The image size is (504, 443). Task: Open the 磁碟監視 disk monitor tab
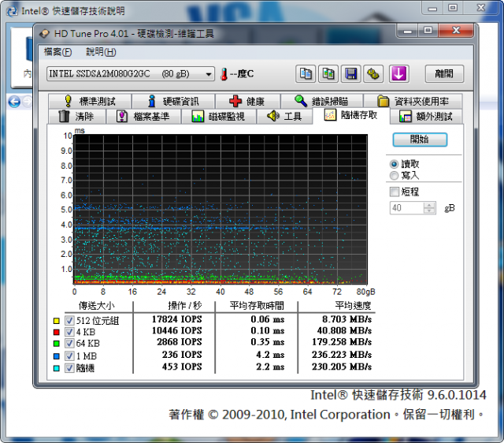click(x=219, y=116)
